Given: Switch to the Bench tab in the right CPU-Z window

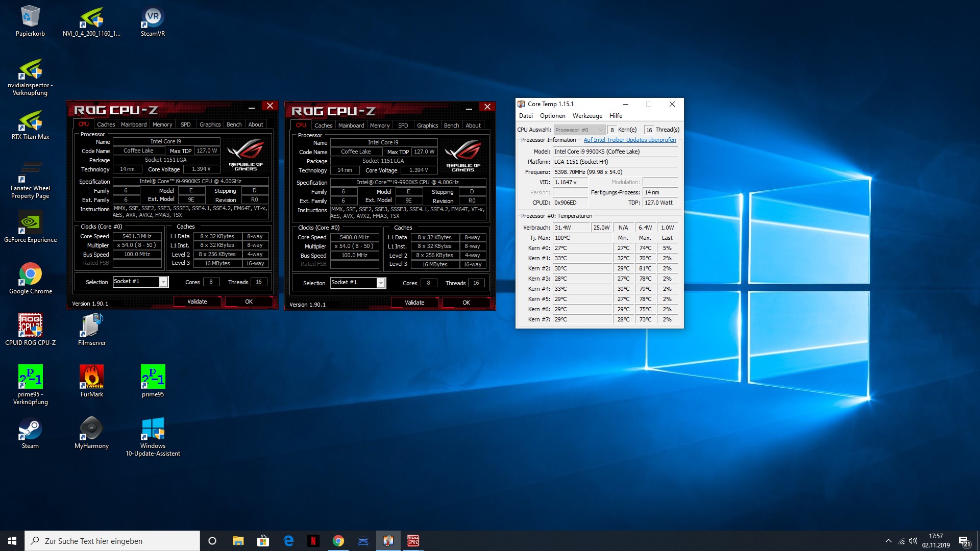Looking at the screenshot, I should (x=451, y=126).
